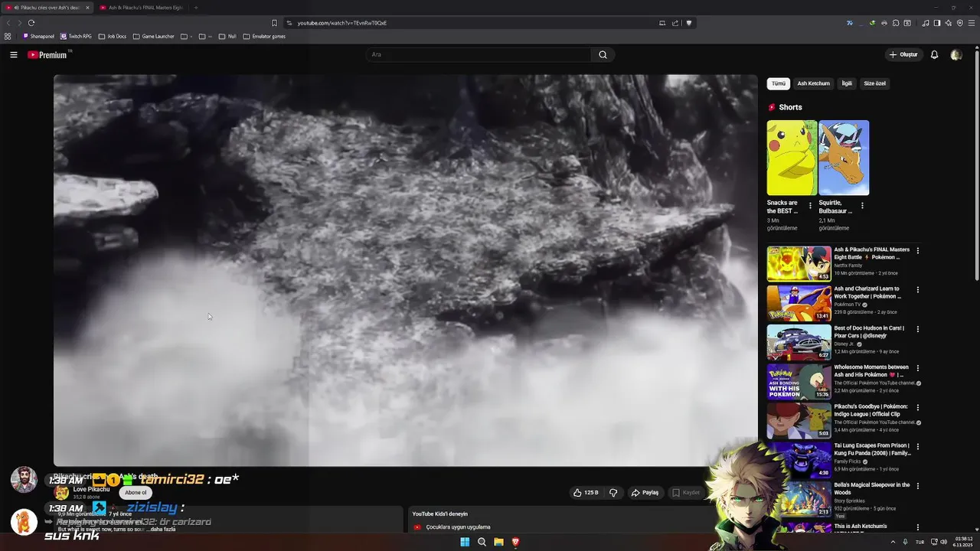Viewport: 980px width, 551px height.
Task: Go forward with the browser forward arrow
Action: 20,23
